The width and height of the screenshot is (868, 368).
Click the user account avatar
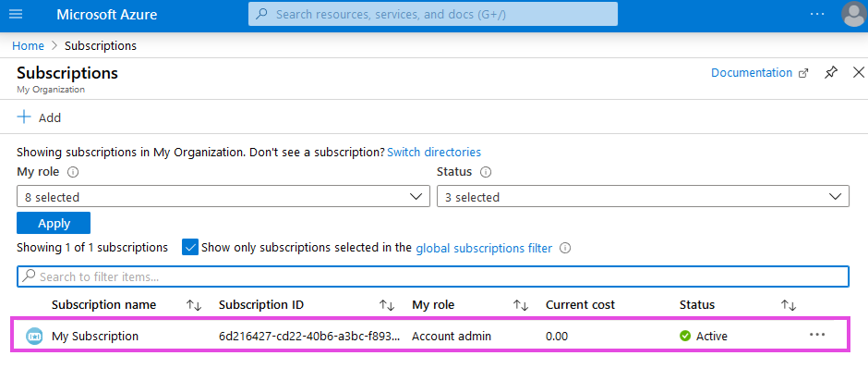(853, 15)
